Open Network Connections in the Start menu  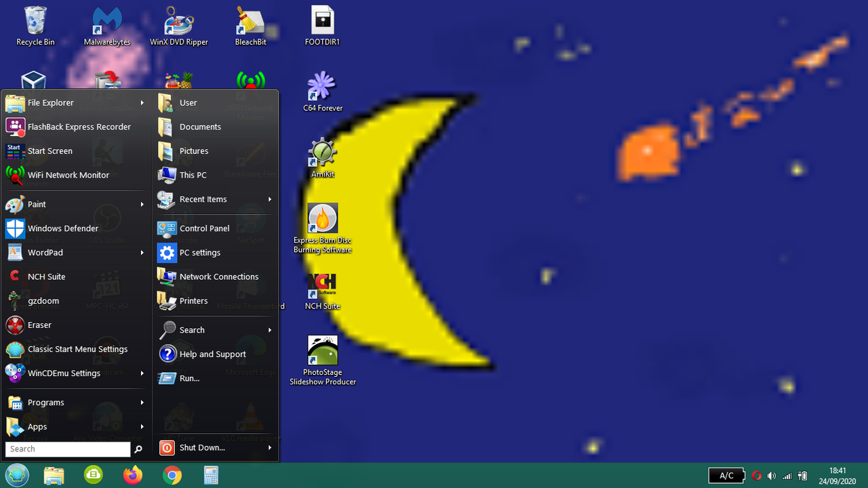(216, 277)
